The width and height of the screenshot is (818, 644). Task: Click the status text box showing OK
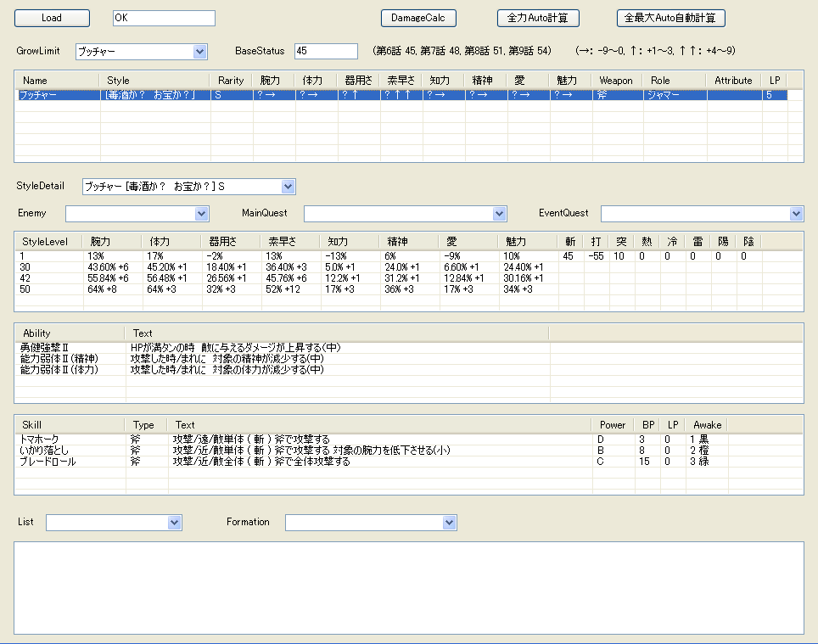pos(164,19)
